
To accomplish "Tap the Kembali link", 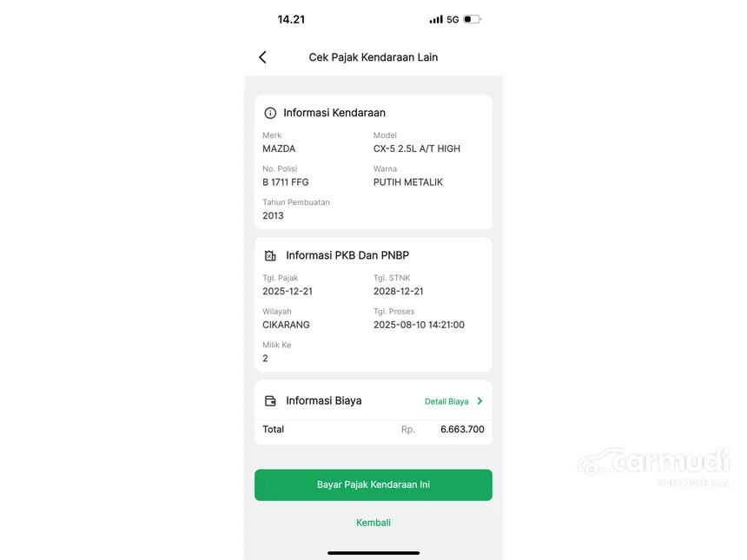I will click(373, 523).
